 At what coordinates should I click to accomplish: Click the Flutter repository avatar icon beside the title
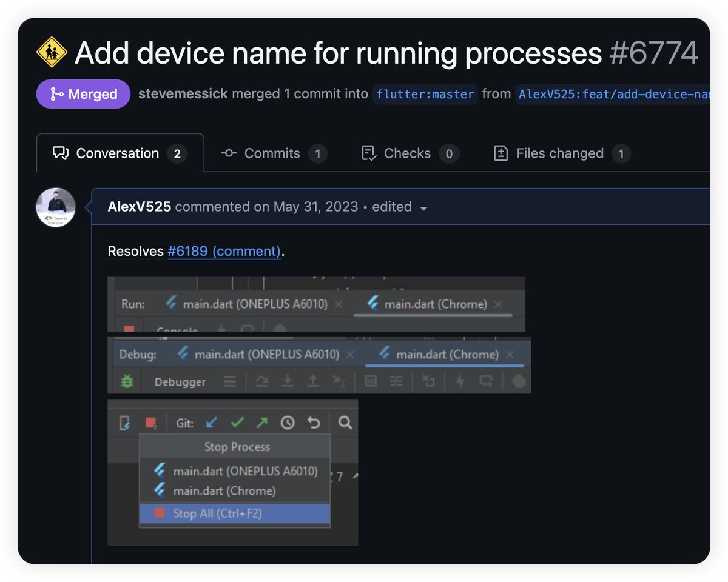(52, 53)
